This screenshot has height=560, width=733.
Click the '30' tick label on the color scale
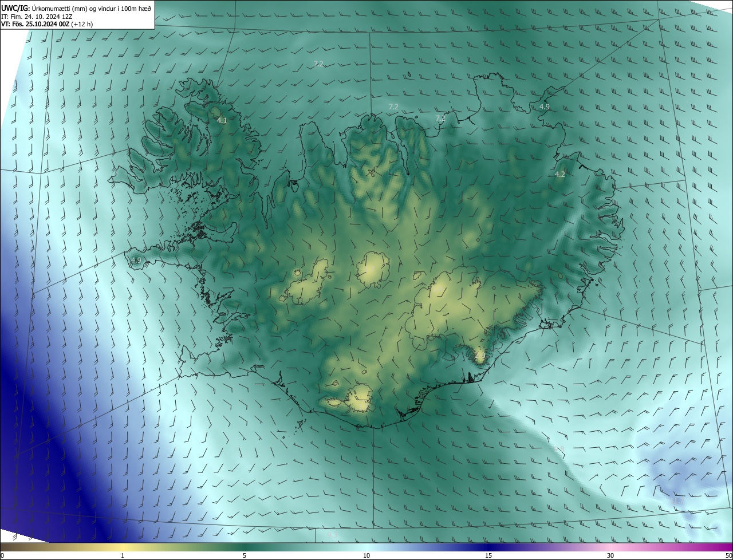click(x=610, y=555)
